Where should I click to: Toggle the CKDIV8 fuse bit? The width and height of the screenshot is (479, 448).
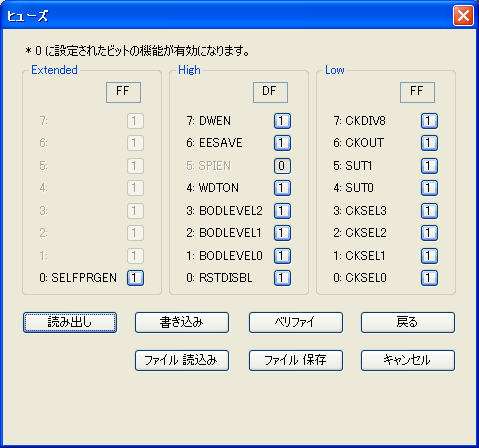click(429, 121)
